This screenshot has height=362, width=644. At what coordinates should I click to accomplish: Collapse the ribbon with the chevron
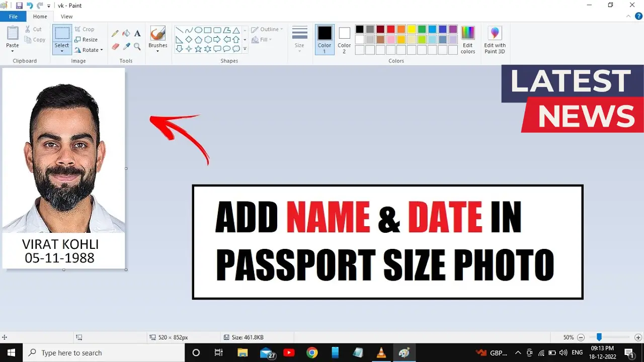click(x=627, y=17)
